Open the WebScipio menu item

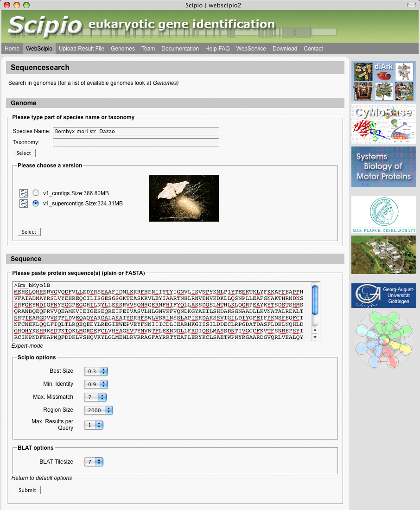39,49
